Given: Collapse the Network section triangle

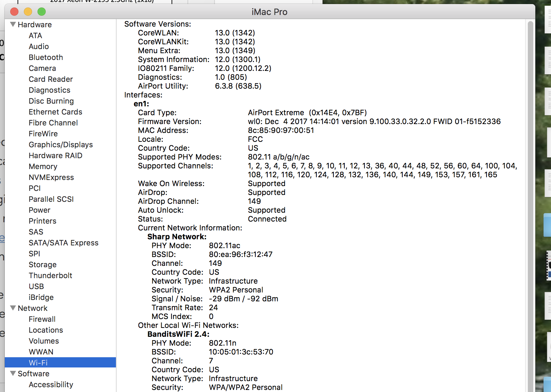Looking at the screenshot, I should tap(13, 308).
